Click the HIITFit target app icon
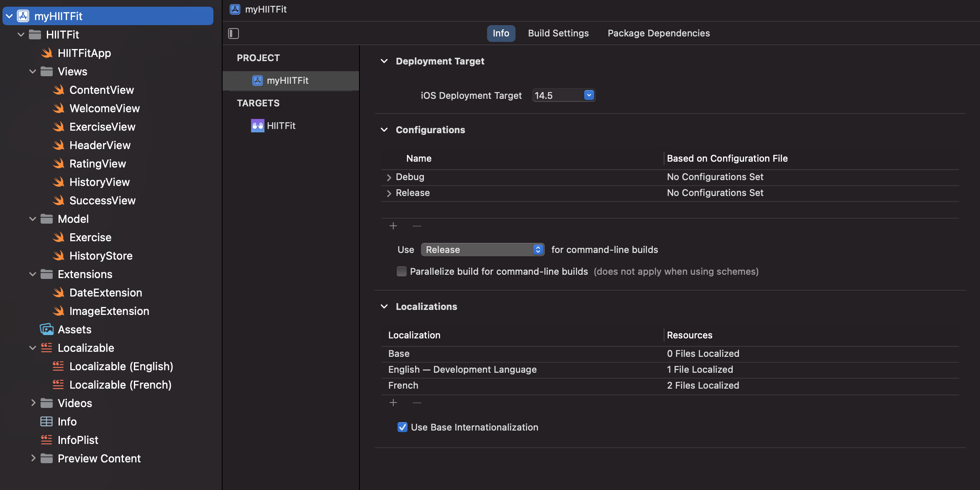 (257, 126)
